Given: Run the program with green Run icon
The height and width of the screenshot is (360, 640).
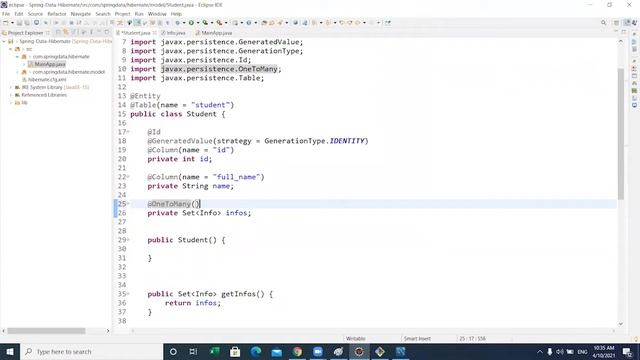Looking at the screenshot, I should point(191,23).
